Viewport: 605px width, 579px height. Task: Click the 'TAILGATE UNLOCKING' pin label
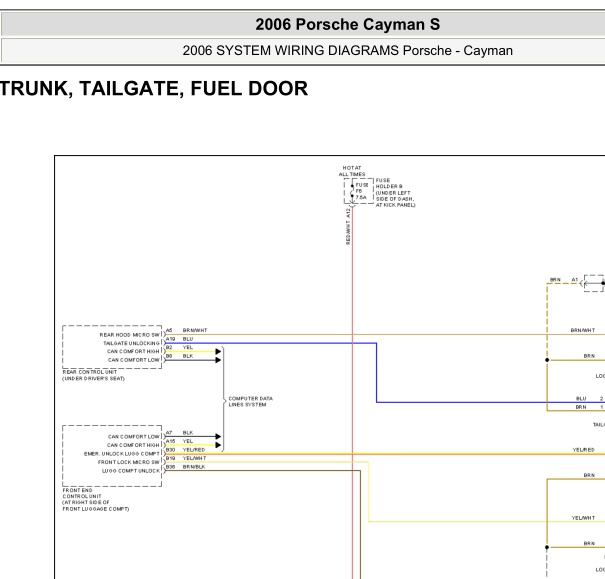point(132,343)
